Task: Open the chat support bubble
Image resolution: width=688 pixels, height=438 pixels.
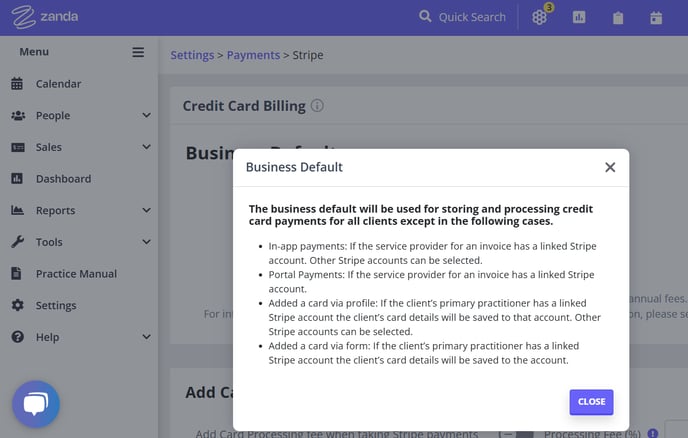Action: tap(36, 404)
